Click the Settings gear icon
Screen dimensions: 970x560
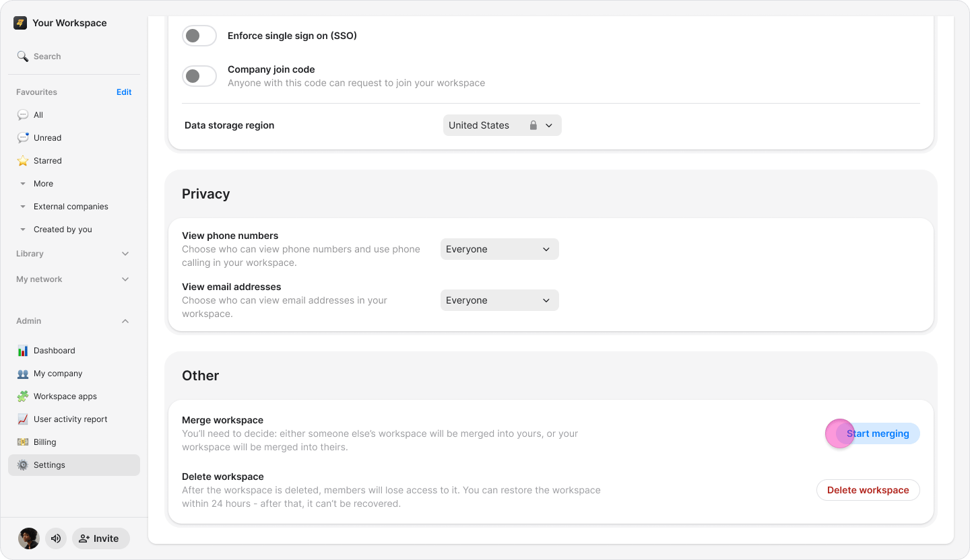tap(23, 465)
